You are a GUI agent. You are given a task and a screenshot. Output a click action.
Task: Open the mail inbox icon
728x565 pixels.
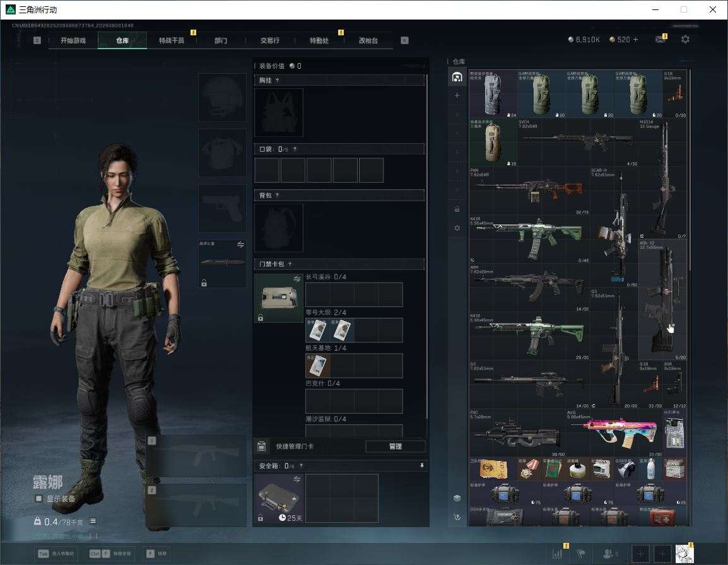pyautogui.click(x=660, y=40)
